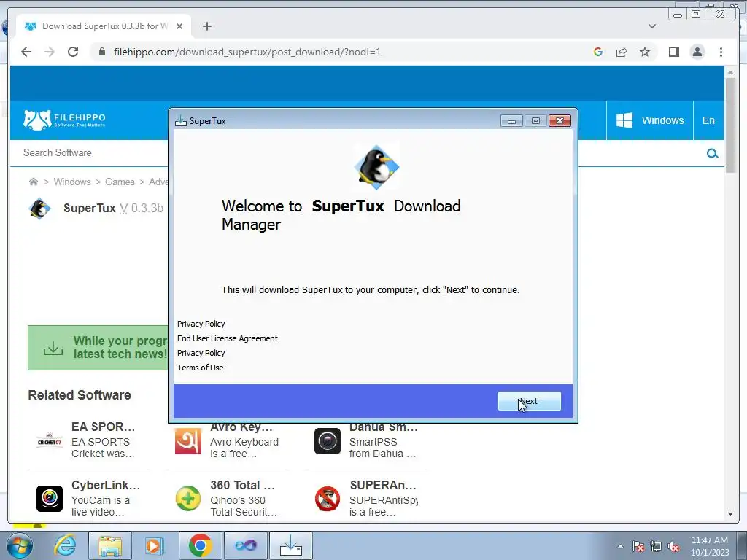The height and width of the screenshot is (560, 747).
Task: Click the FileHippo logo
Action: coord(64,120)
